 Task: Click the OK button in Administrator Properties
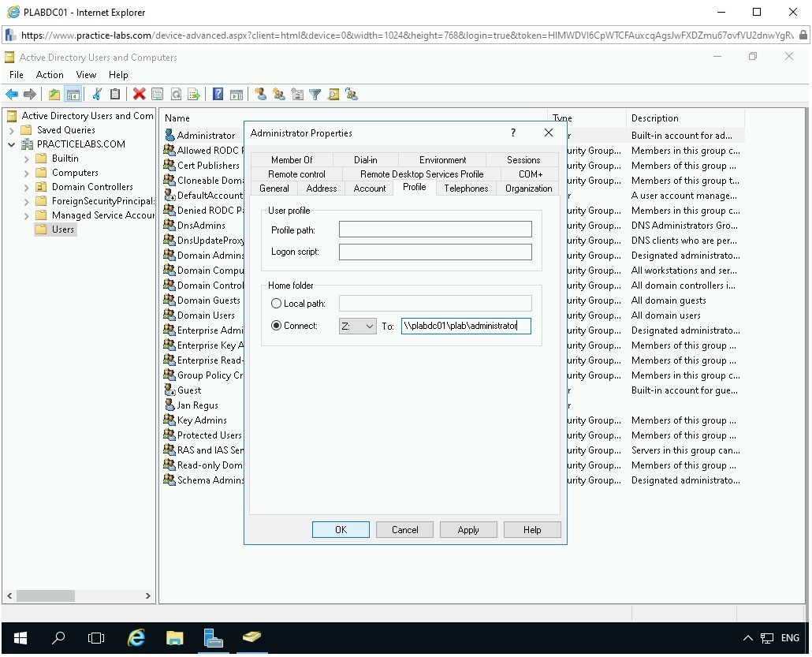click(x=341, y=529)
